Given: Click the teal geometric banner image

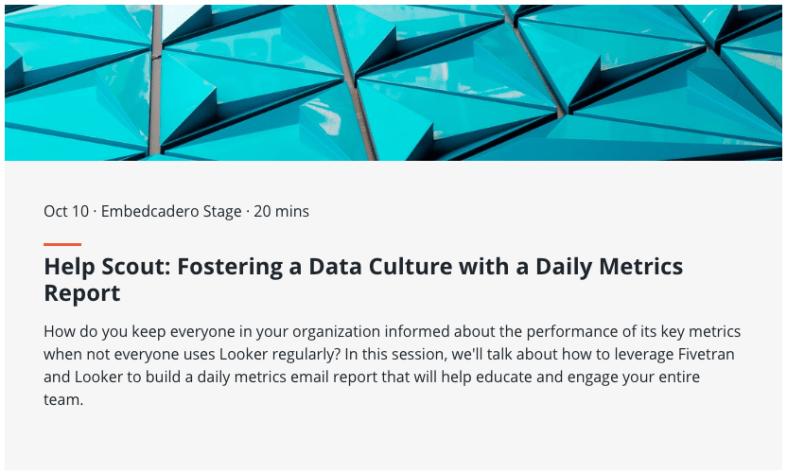Looking at the screenshot, I should [x=393, y=82].
